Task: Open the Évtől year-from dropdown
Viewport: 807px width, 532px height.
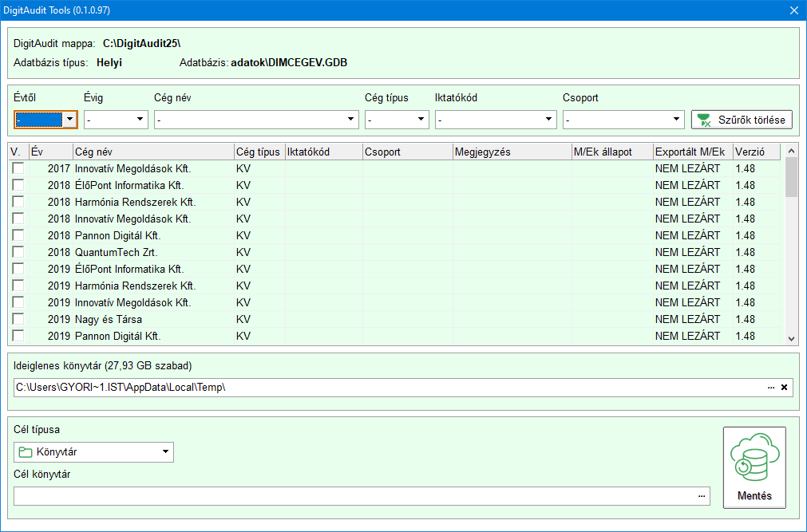Action: pos(70,120)
